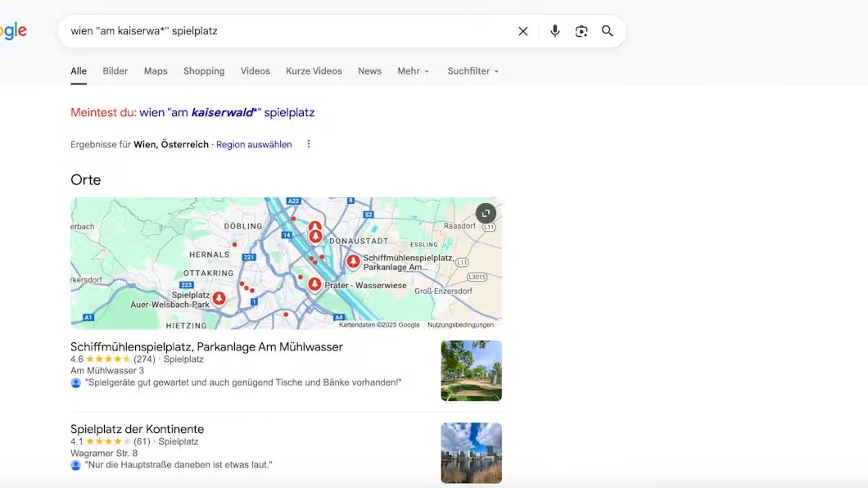
Task: Click the microphone icon for voice search
Action: point(554,30)
